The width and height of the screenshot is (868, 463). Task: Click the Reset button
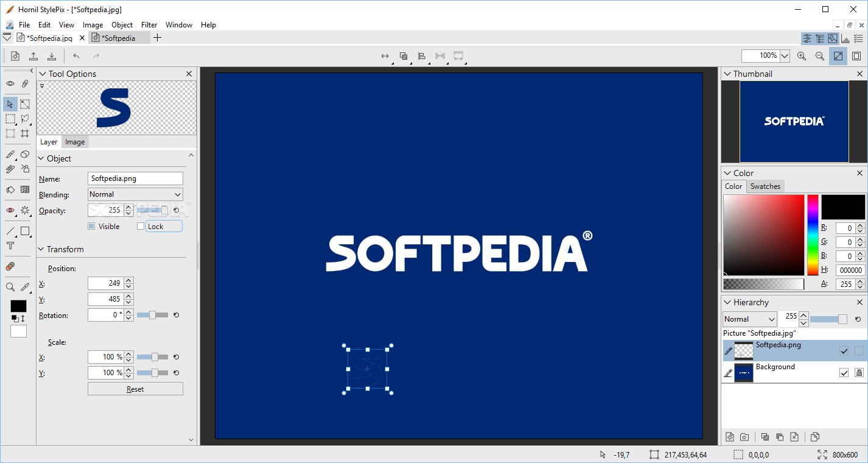pyautogui.click(x=135, y=389)
